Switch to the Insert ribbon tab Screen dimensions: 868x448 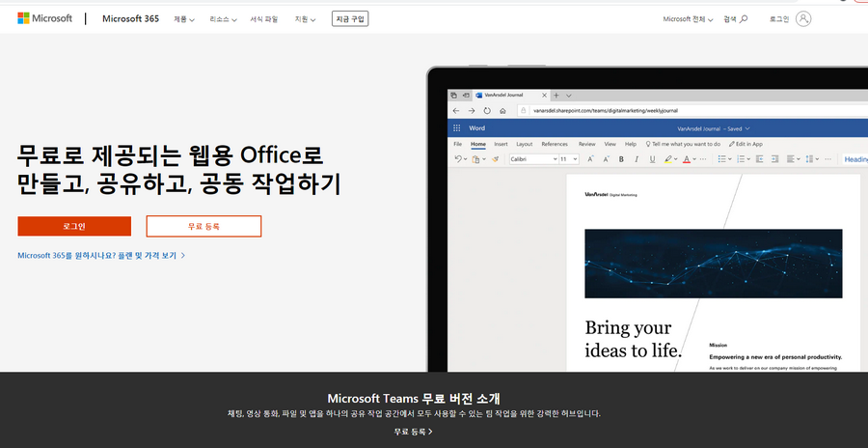pyautogui.click(x=501, y=144)
